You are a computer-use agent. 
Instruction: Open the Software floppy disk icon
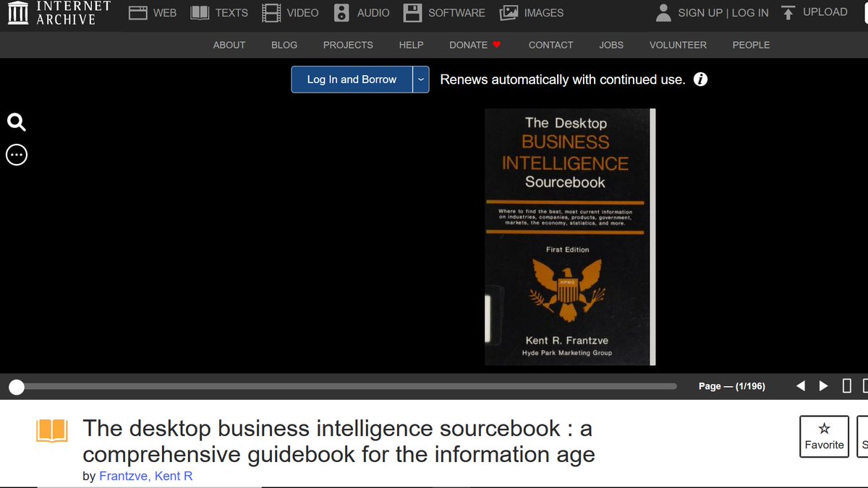412,12
